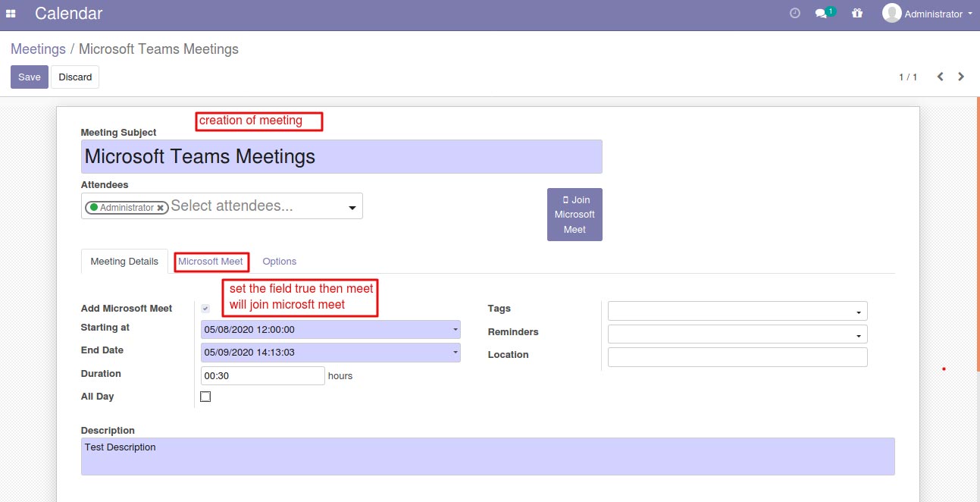Go back to Meetings breadcrumb
This screenshot has width=980, height=502.
tap(38, 49)
